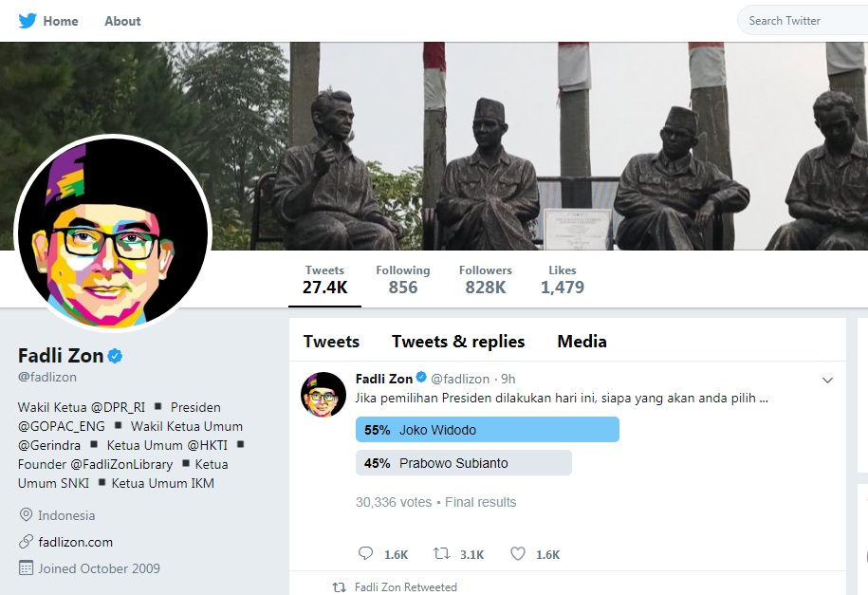View the Followers 828K count

tap(485, 279)
